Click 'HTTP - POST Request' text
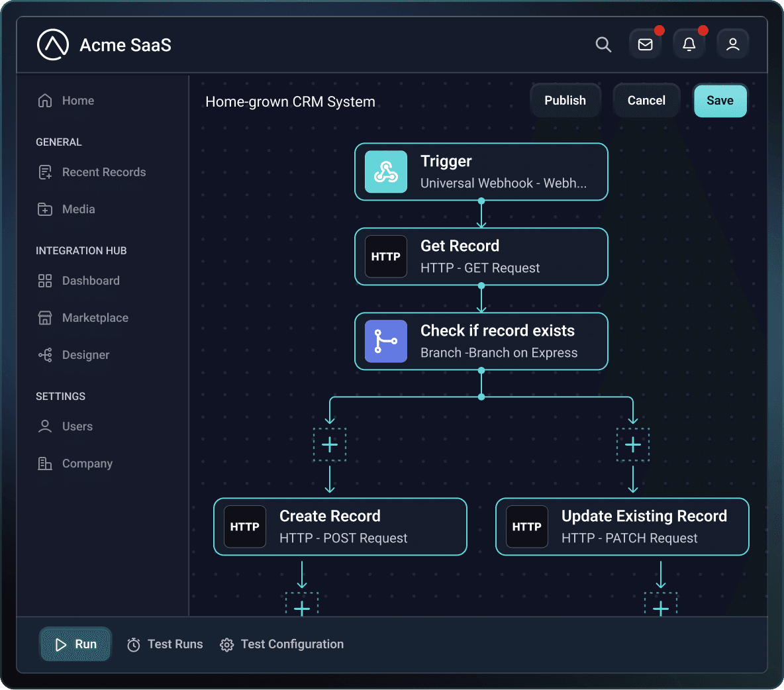This screenshot has height=690, width=784. pos(344,538)
